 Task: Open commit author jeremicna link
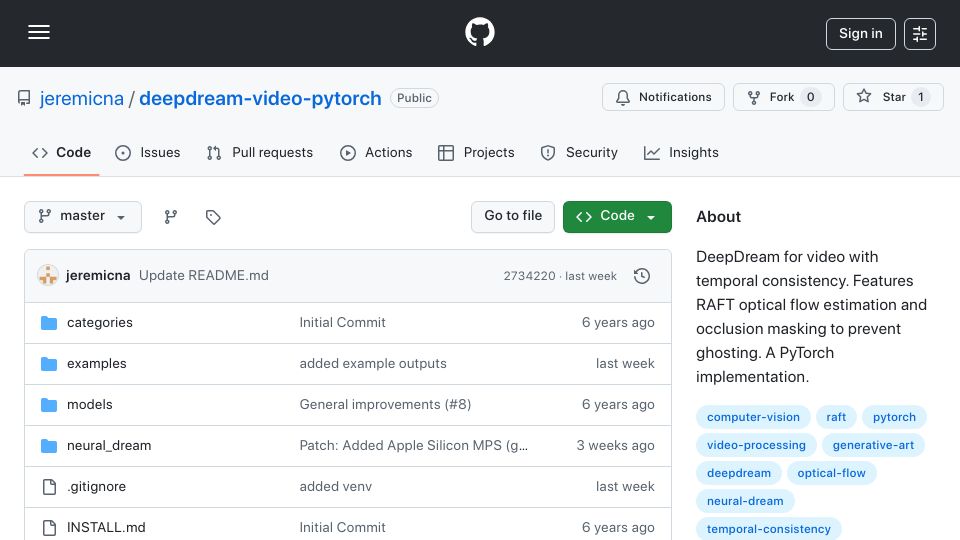(98, 276)
